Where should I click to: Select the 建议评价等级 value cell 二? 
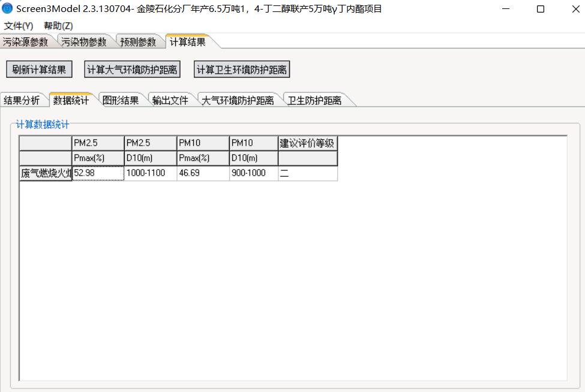[x=308, y=173]
